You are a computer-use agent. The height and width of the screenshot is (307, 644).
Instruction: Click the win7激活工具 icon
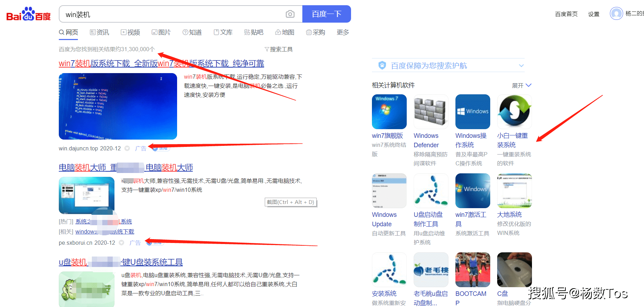(472, 191)
